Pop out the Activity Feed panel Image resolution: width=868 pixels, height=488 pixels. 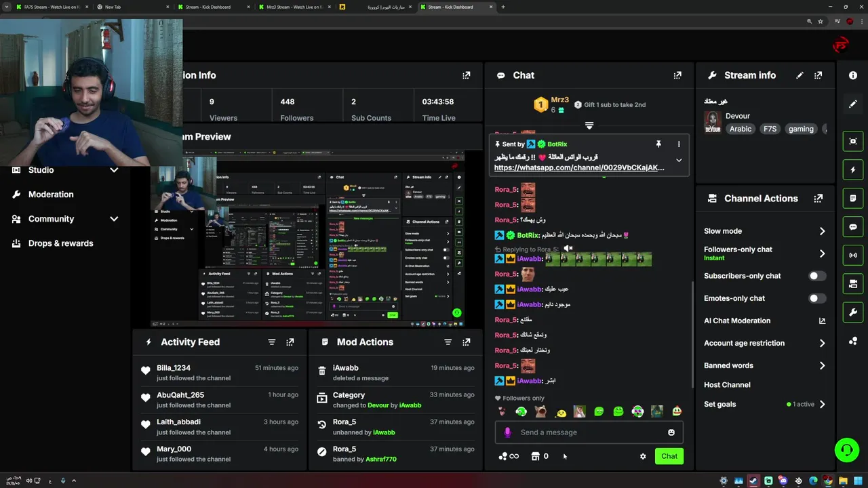pos(290,342)
